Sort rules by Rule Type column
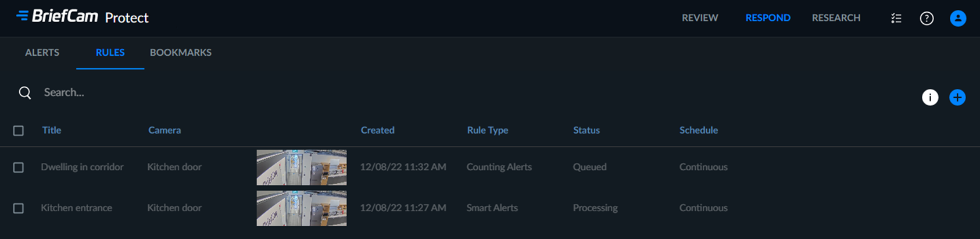Image resolution: width=980 pixels, height=239 pixels. (x=487, y=130)
